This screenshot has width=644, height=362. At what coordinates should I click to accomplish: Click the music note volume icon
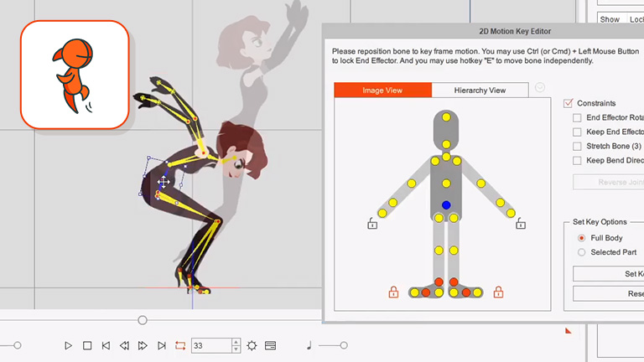point(309,345)
